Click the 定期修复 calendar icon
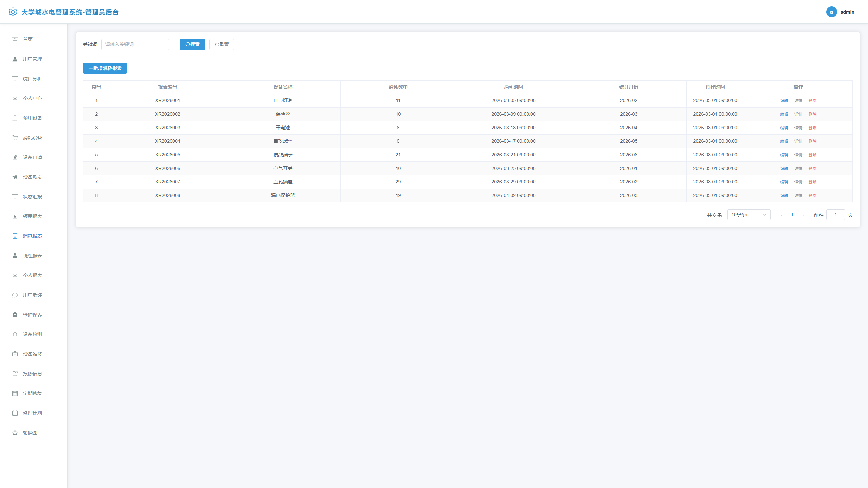Viewport: 868px width, 488px height. coord(15,393)
